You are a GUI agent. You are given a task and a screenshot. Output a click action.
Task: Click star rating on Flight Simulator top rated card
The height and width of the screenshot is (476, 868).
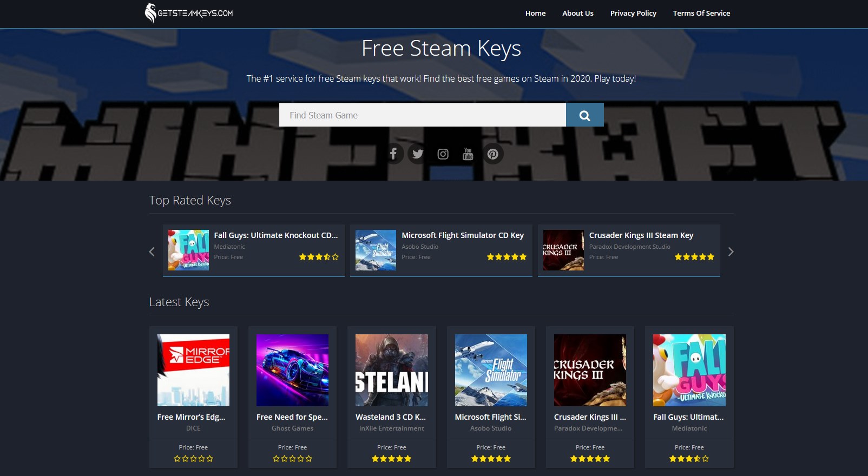click(507, 257)
